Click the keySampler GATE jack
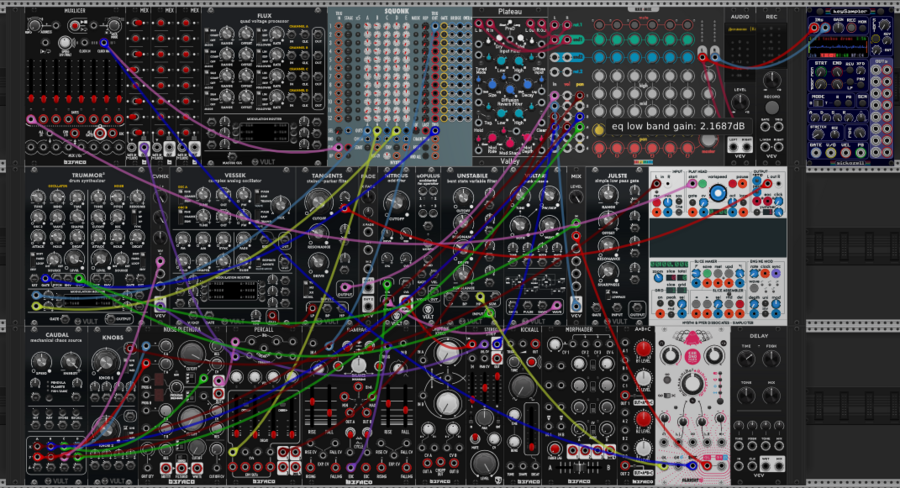 (x=816, y=153)
